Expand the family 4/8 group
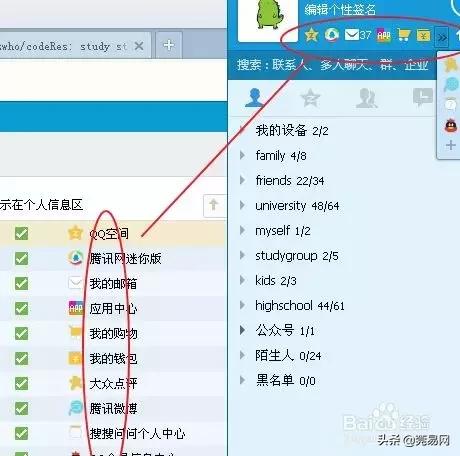The height and width of the screenshot is (456, 460). click(x=242, y=155)
